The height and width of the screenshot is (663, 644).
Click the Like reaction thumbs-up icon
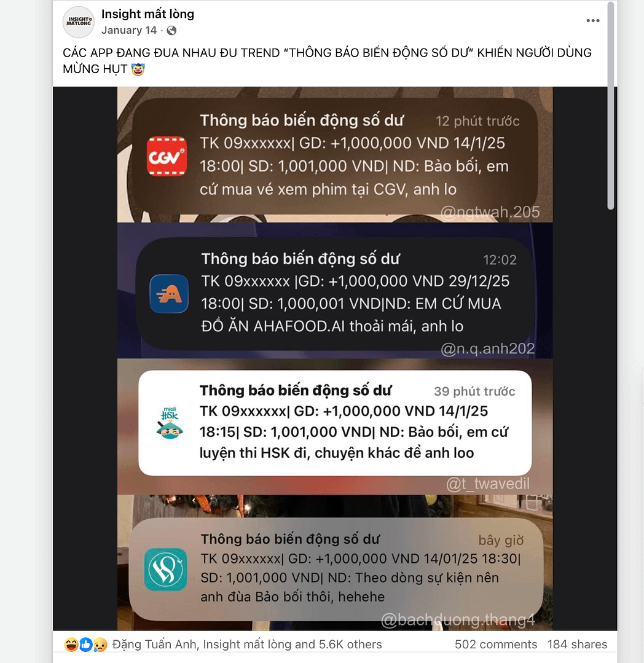tap(85, 645)
